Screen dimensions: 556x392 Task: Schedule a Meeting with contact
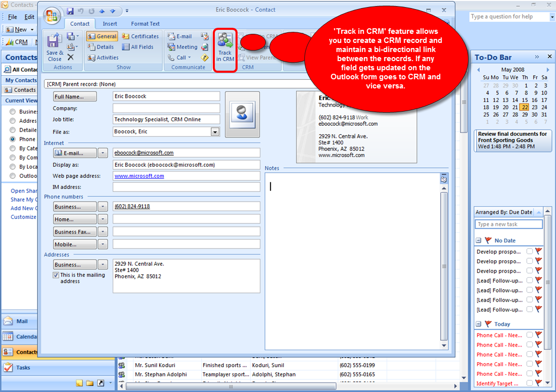pyautogui.click(x=182, y=47)
